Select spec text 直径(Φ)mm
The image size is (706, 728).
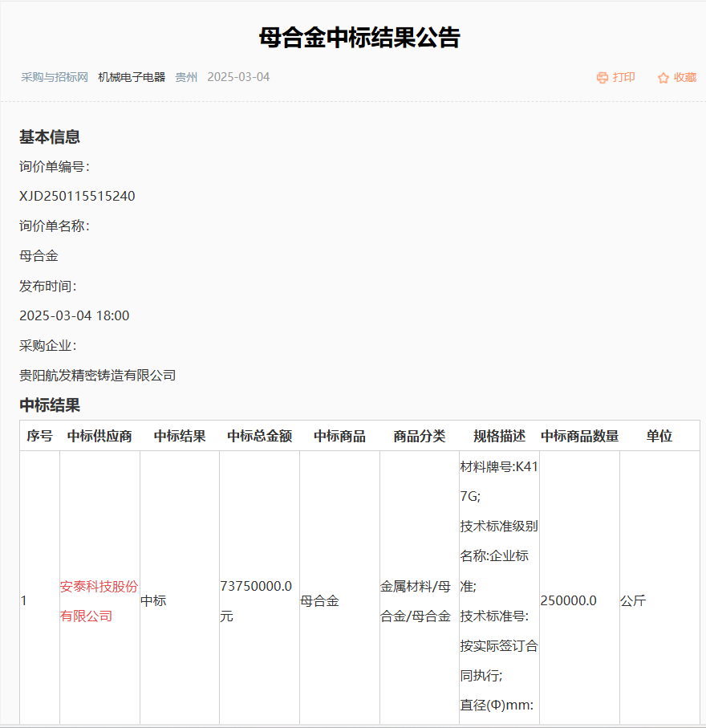pyautogui.click(x=495, y=706)
